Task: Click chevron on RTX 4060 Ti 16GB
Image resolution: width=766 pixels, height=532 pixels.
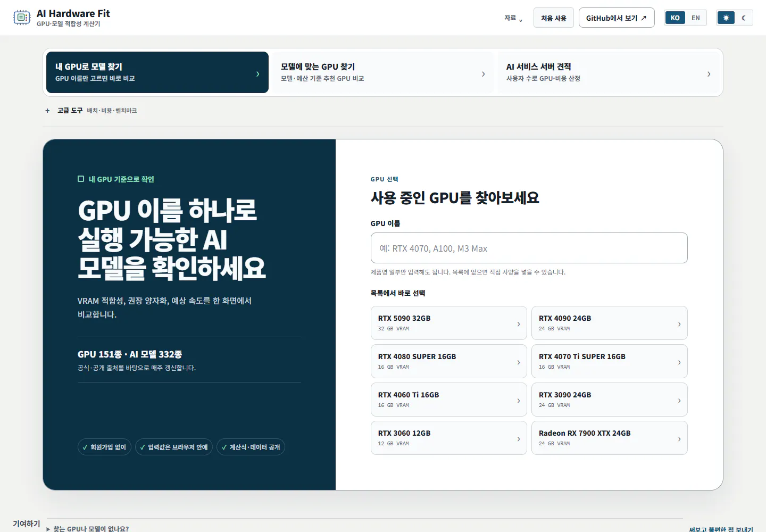Action: (x=519, y=401)
